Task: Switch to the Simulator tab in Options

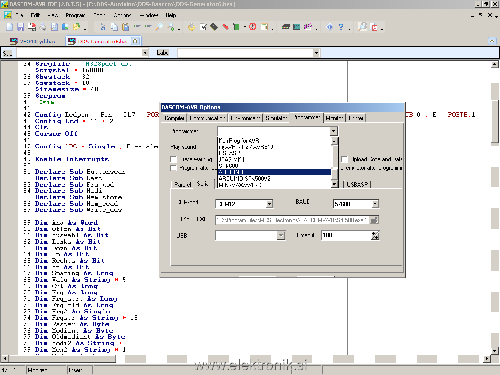Action: [x=276, y=118]
